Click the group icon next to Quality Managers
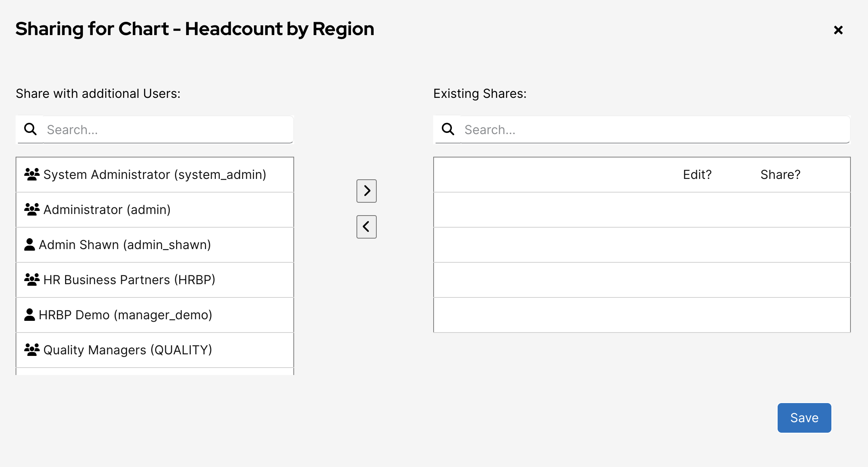Viewport: 868px width, 467px height. pos(32,350)
